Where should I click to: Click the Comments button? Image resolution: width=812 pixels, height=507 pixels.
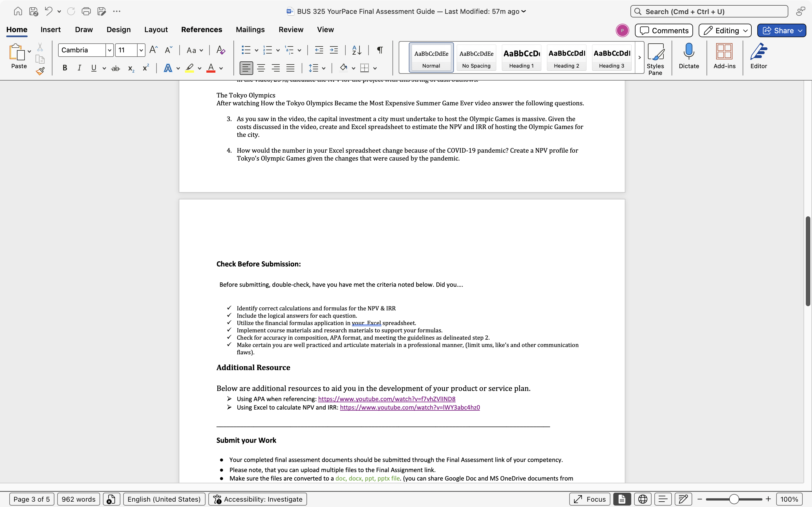(664, 30)
